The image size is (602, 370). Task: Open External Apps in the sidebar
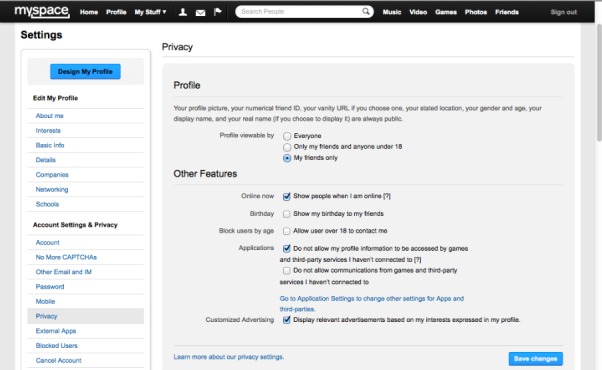pyautogui.click(x=56, y=331)
